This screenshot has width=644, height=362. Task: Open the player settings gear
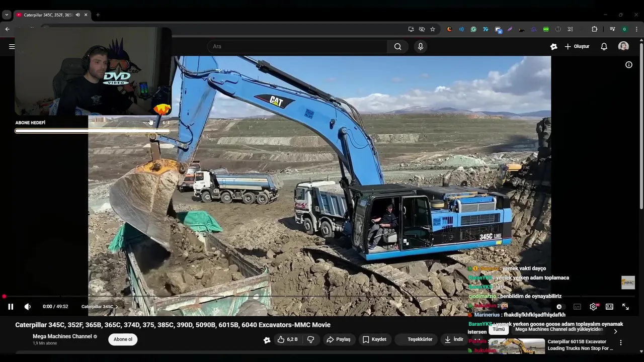click(594, 307)
